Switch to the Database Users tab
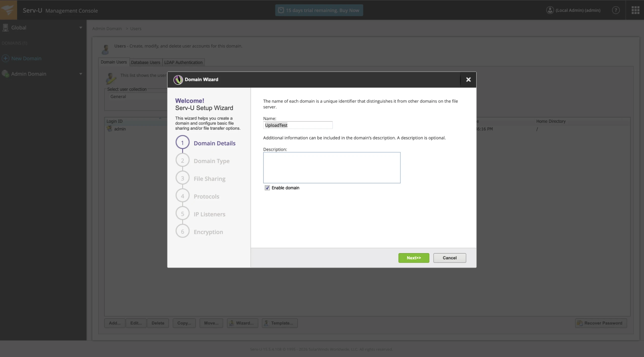 click(x=145, y=62)
